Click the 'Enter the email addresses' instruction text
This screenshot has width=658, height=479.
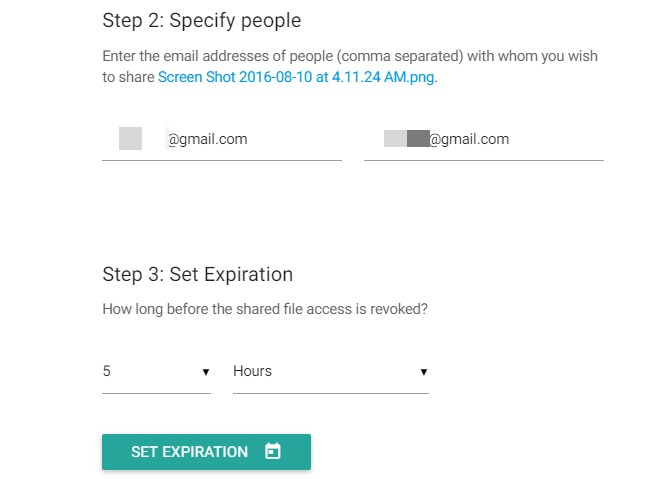pyautogui.click(x=350, y=66)
